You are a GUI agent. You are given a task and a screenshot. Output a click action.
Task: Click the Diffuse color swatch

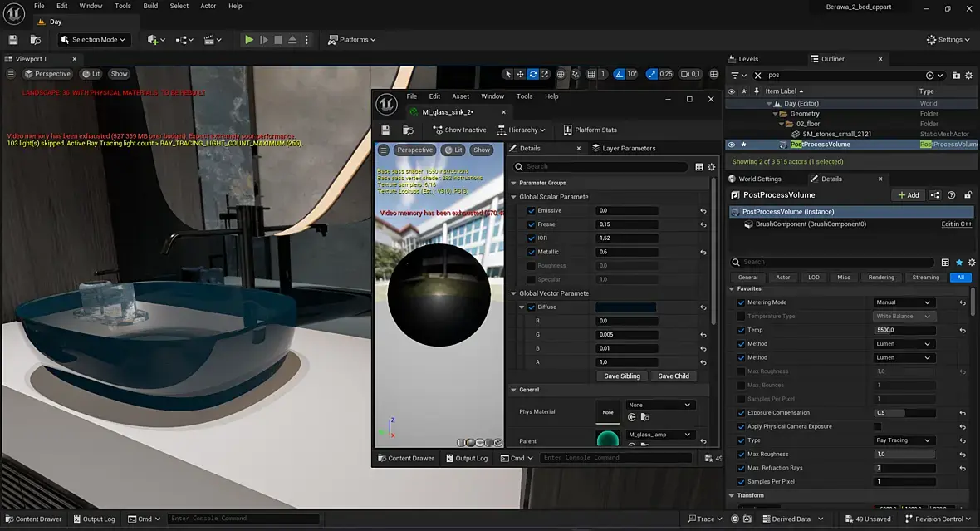point(625,307)
